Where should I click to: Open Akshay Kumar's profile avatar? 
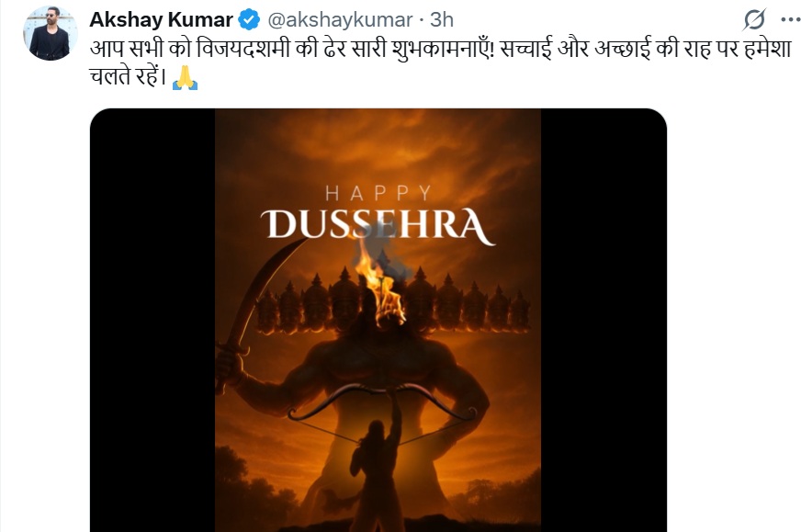(50, 34)
